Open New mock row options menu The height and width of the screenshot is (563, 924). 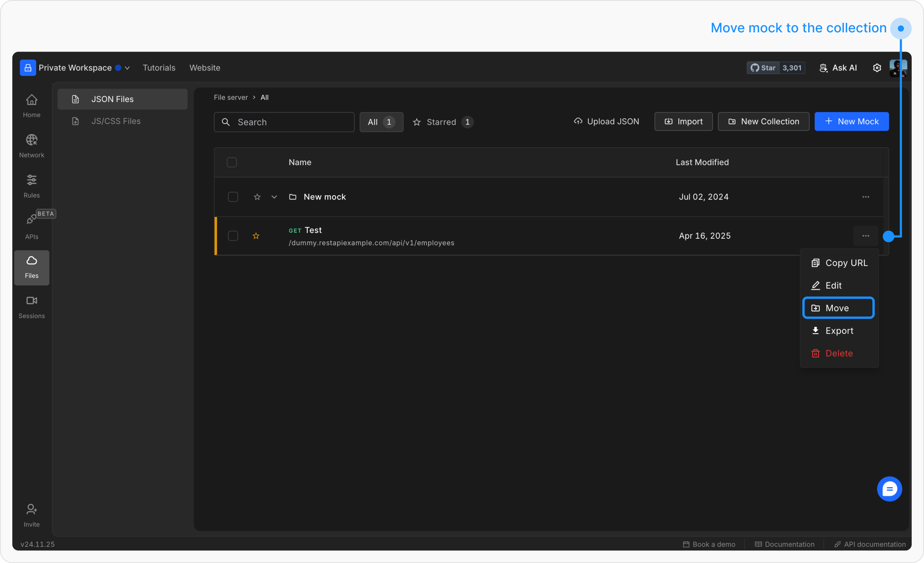(x=865, y=197)
